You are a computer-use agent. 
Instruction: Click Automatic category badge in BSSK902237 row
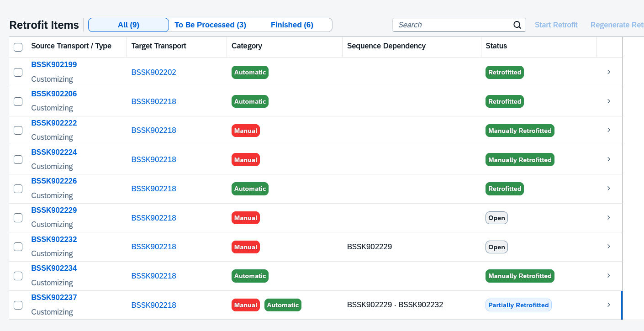click(x=283, y=305)
